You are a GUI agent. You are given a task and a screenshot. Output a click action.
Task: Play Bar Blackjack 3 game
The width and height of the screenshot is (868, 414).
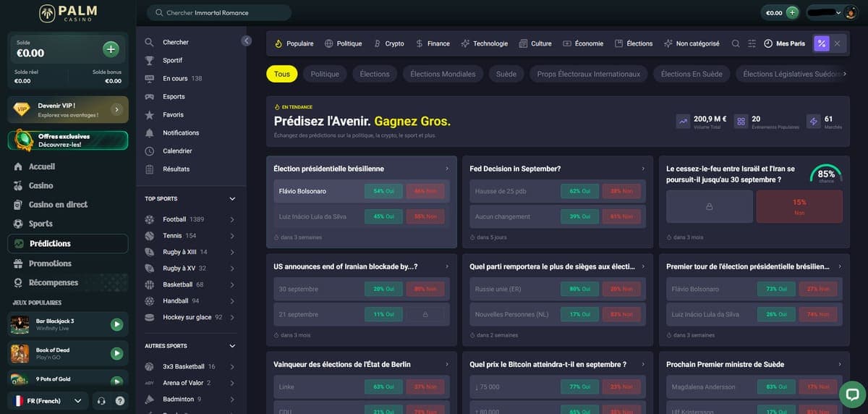pos(116,325)
